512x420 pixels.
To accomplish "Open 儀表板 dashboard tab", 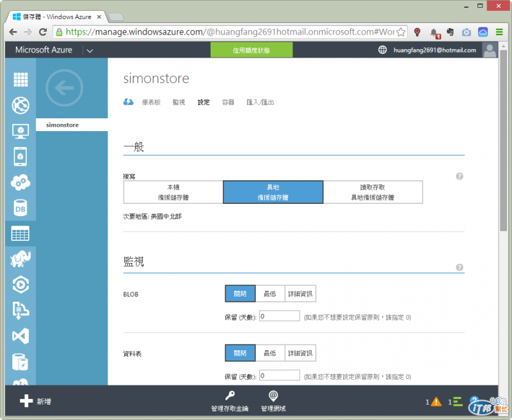I will (151, 102).
